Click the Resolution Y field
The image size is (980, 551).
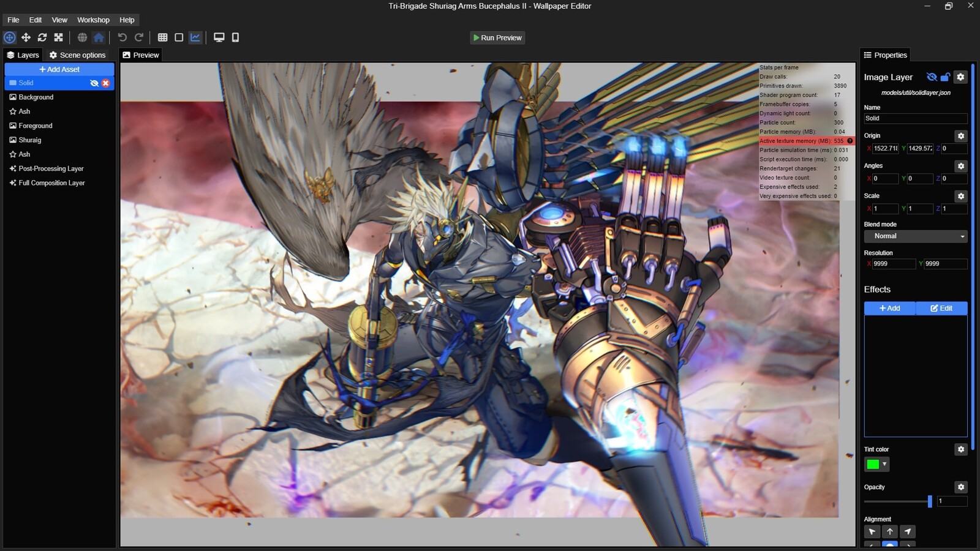point(946,264)
